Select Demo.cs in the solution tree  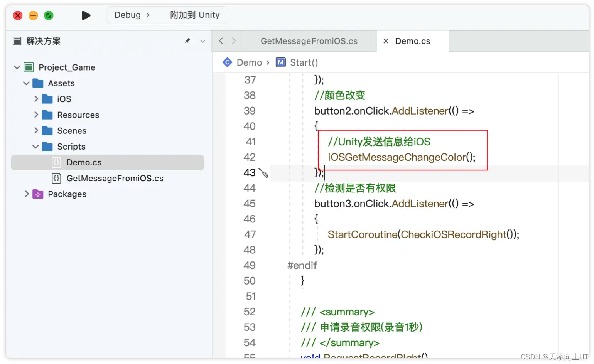click(107, 162)
